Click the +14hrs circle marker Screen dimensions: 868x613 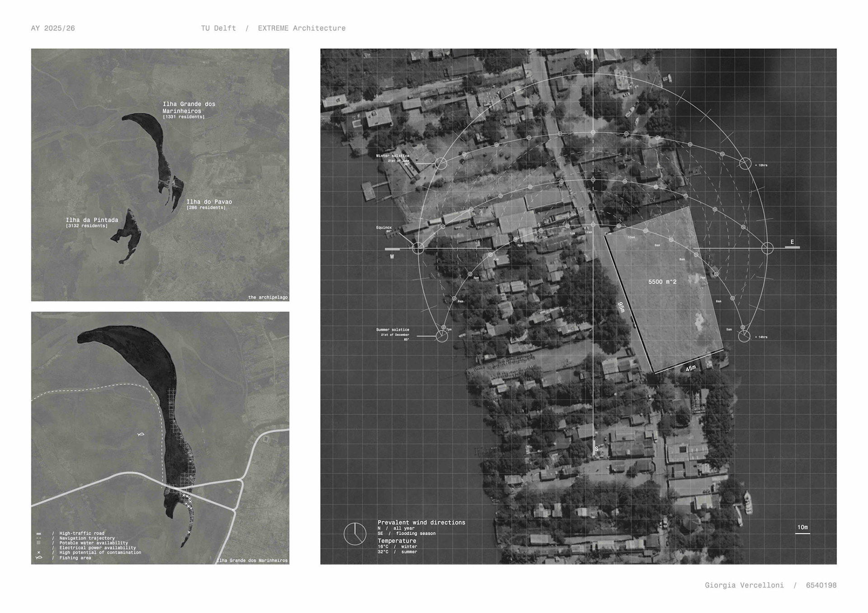(x=744, y=336)
